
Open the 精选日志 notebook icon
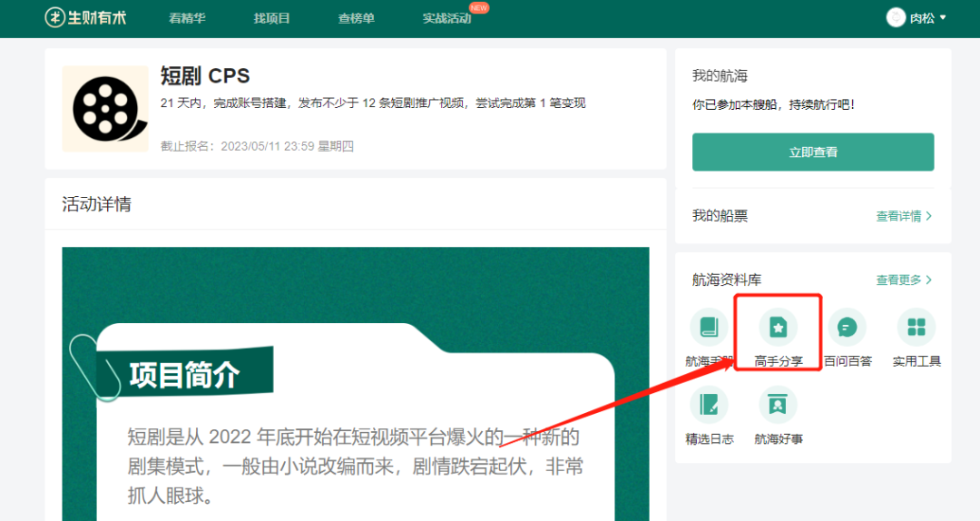709,405
